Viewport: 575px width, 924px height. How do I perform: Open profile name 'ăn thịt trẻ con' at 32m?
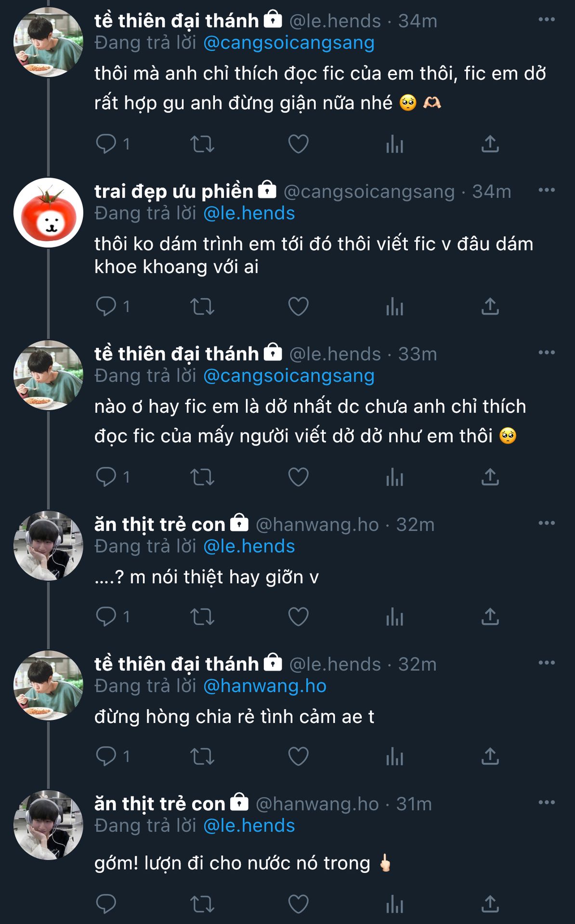coord(160,525)
